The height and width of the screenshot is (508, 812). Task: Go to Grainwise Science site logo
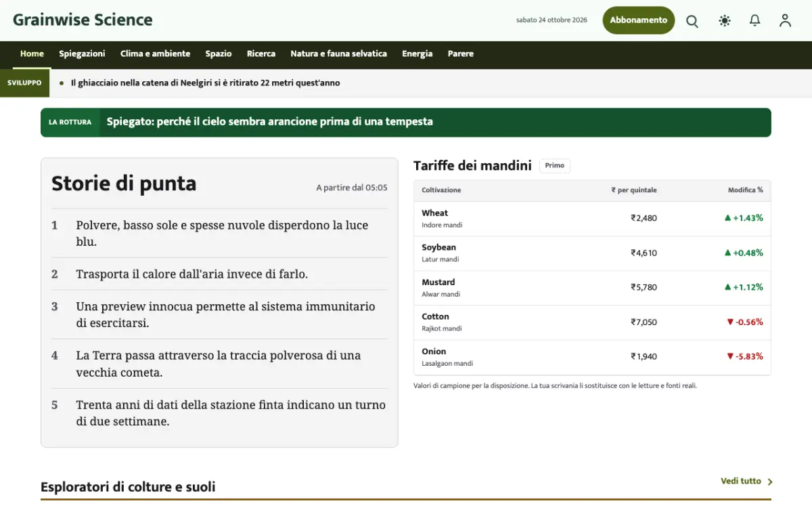(x=83, y=20)
